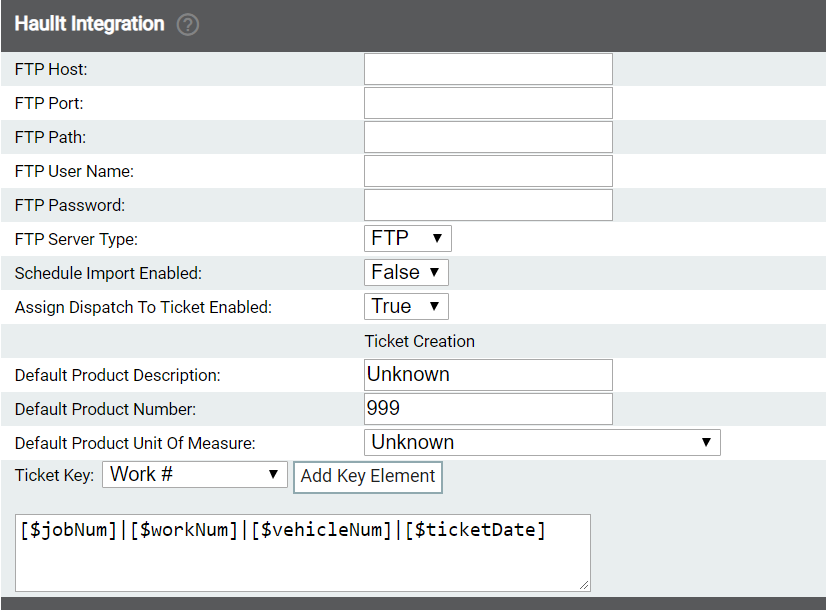Grab the textarea resize handle corner
Screen dimensions: 827x612
(x=584, y=585)
